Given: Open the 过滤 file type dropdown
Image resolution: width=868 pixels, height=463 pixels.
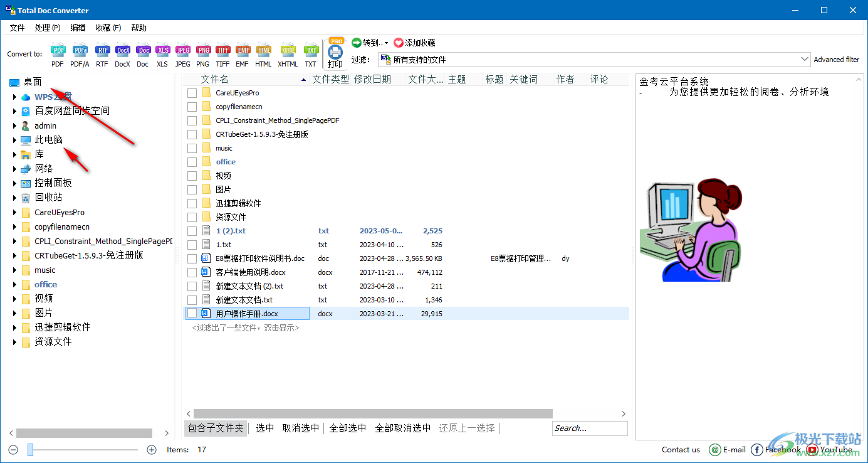Looking at the screenshot, I should [x=805, y=59].
